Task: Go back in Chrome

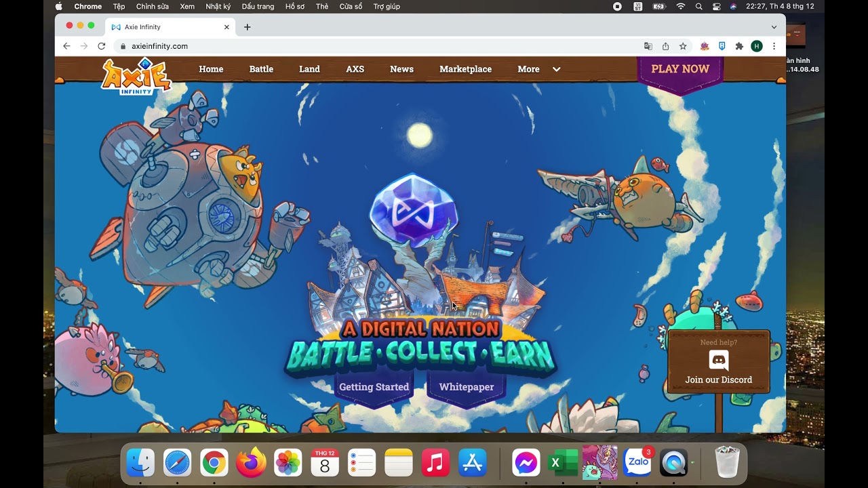Action: point(66,46)
